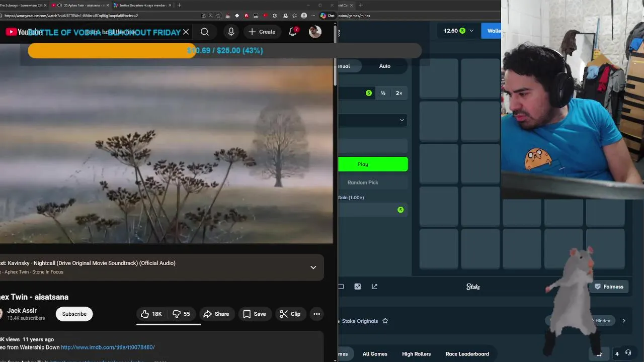644x362 pixels.
Task: Toggle theatre mode icon on Stake
Action: [x=341, y=287]
